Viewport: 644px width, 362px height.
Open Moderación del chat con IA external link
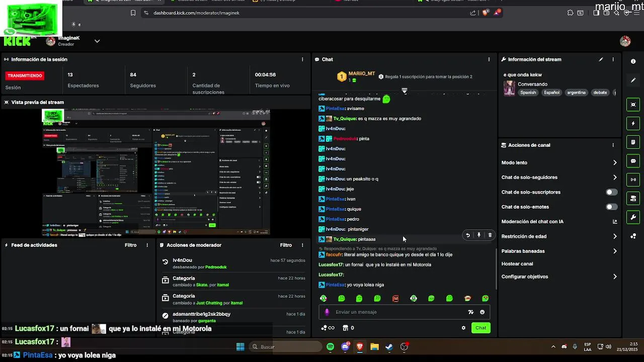pos(615,222)
